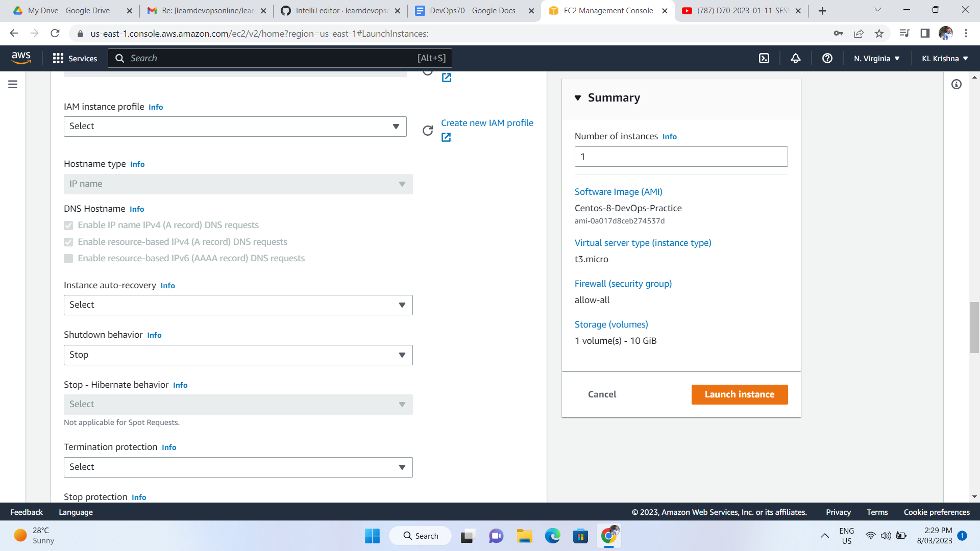Open the notifications bell icon
This screenshot has width=980, height=551.
[796, 58]
